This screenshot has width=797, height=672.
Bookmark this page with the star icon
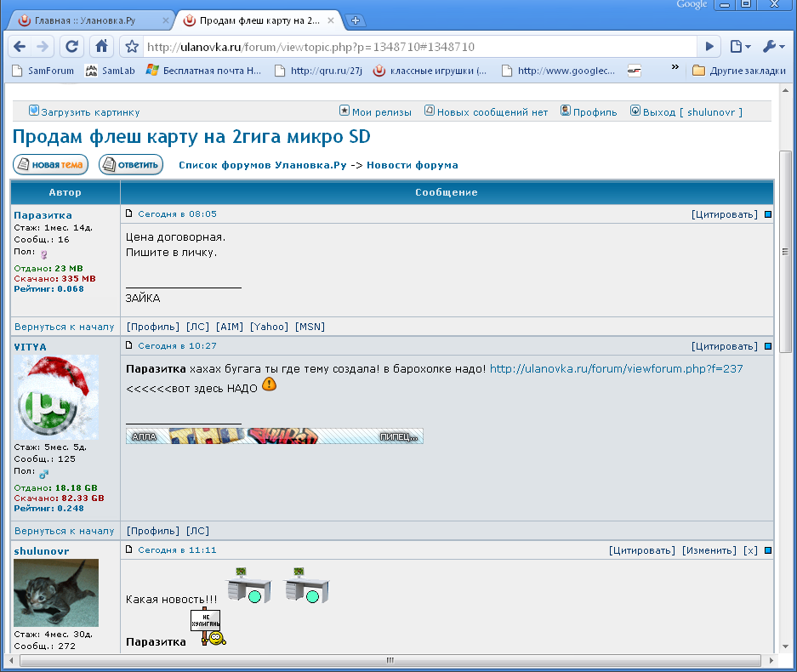point(132,47)
